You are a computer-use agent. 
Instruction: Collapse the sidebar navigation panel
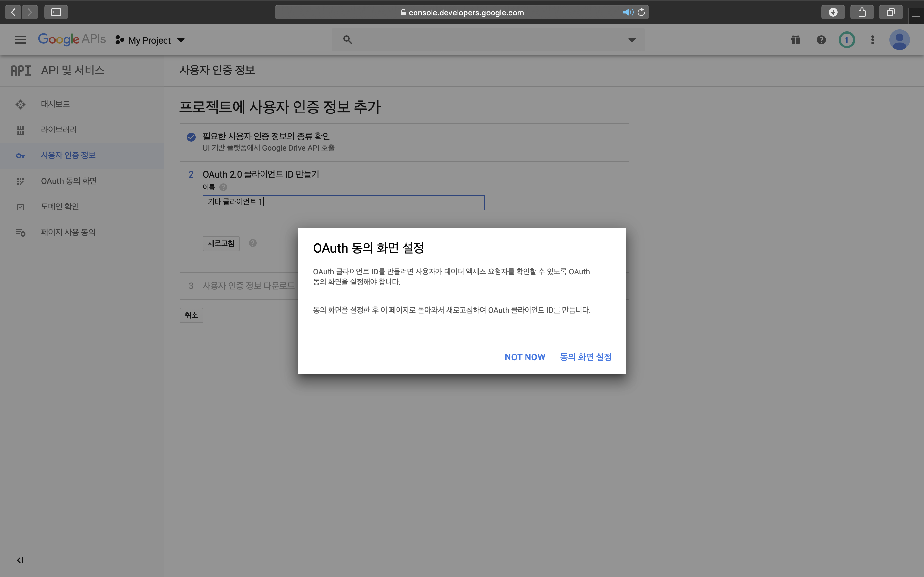click(20, 560)
